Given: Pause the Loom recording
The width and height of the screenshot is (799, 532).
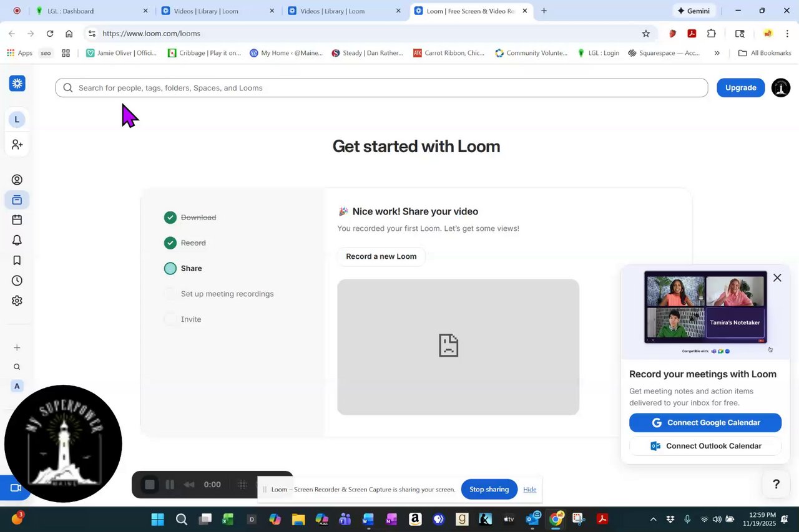Looking at the screenshot, I should (x=170, y=485).
